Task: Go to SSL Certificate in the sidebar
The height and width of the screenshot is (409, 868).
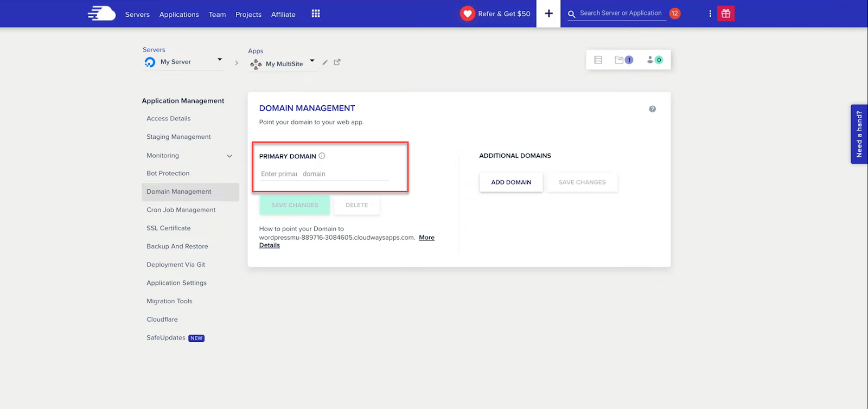Action: coord(169,228)
